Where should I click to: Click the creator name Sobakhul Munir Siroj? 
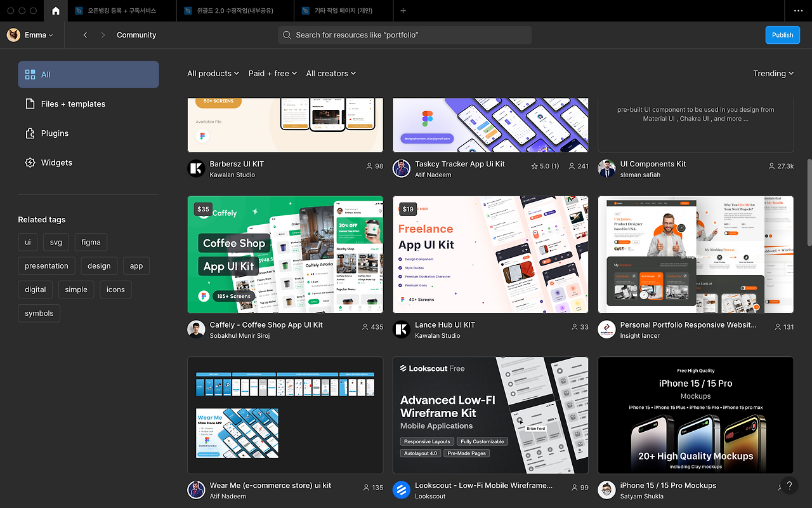[x=240, y=335]
